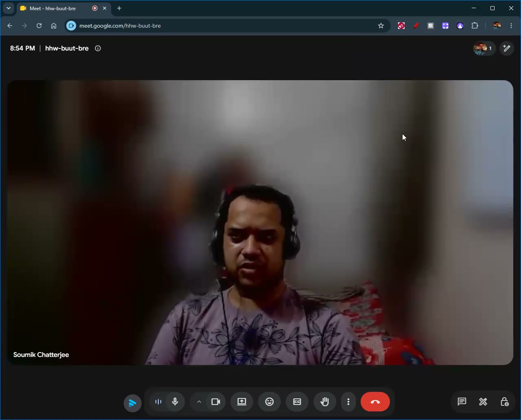The image size is (521, 420).
Task: Raise your hand
Action: coord(325,402)
